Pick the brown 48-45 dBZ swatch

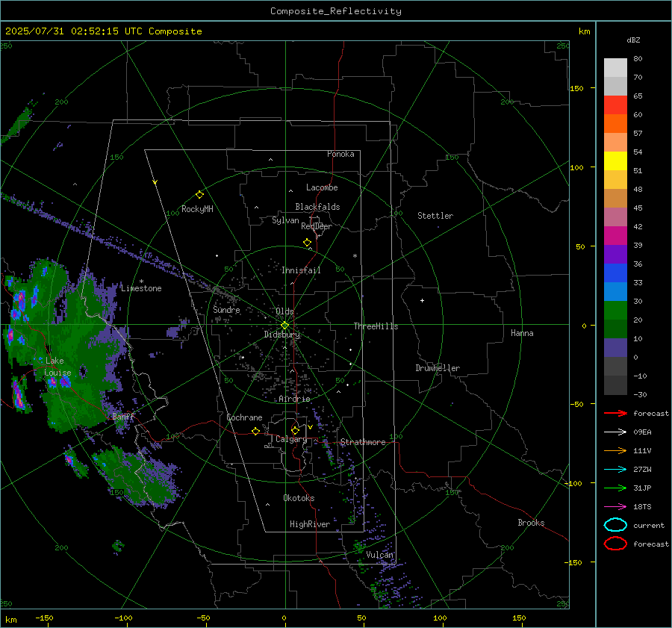[615, 199]
